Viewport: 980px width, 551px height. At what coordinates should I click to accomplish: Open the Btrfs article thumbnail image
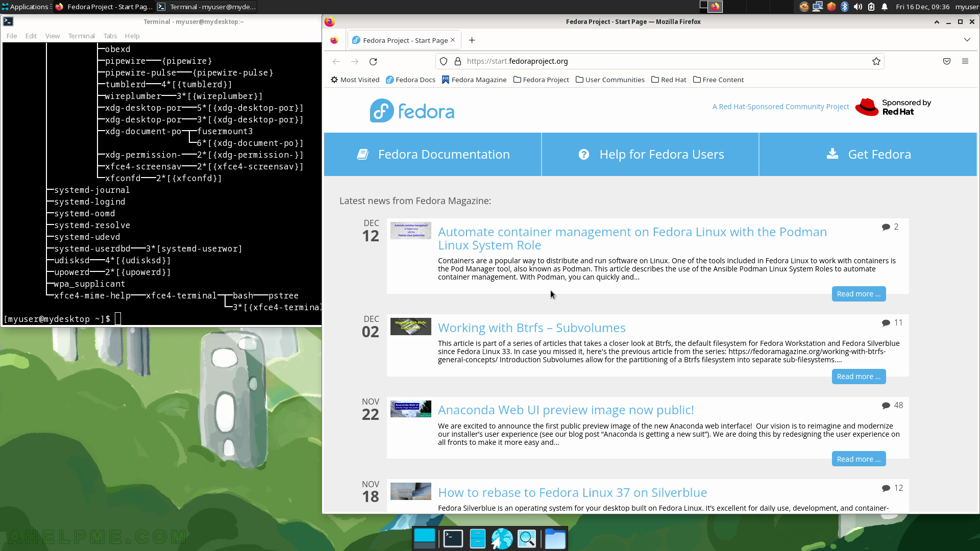(x=411, y=327)
